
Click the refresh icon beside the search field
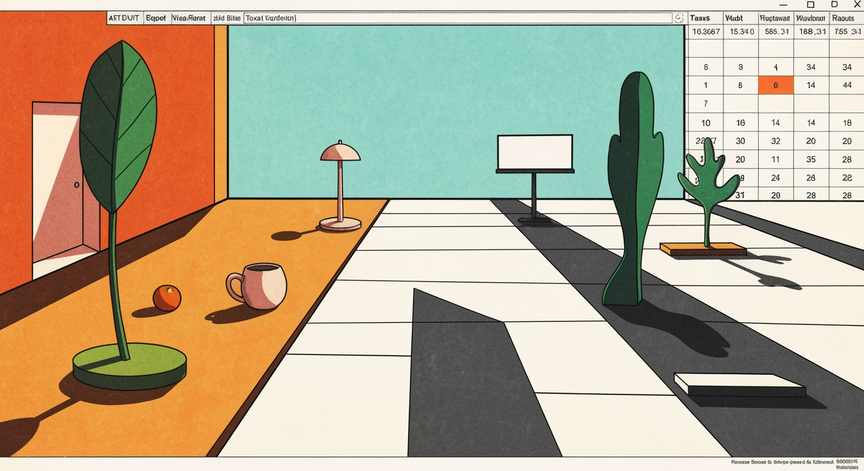tap(679, 18)
